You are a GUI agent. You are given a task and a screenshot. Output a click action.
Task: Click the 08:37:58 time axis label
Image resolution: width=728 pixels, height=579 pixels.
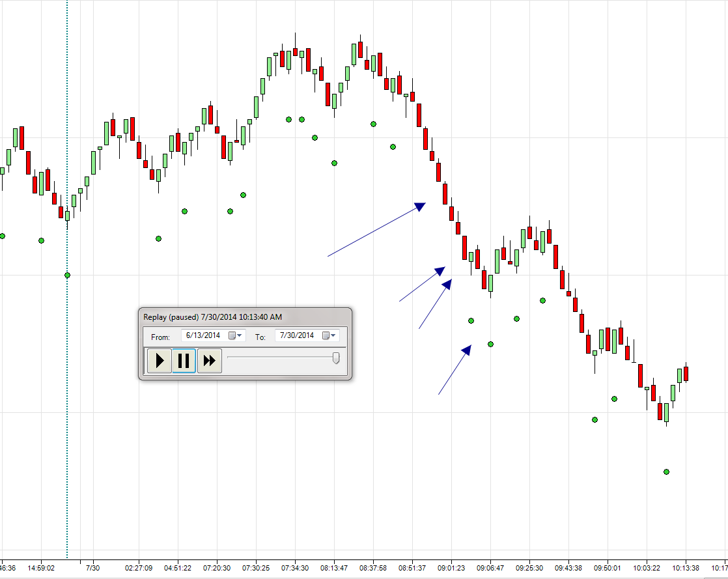click(373, 568)
